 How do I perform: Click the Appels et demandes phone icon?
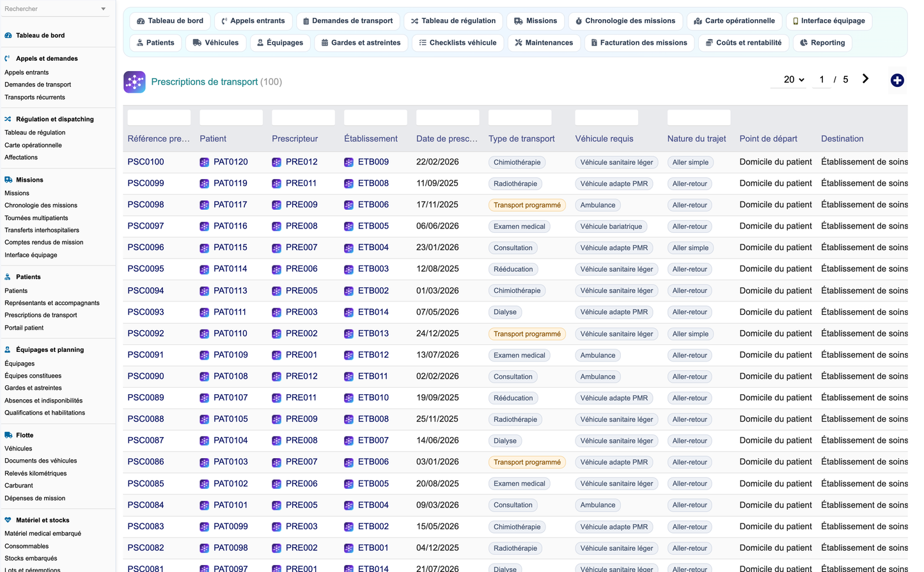(8, 58)
